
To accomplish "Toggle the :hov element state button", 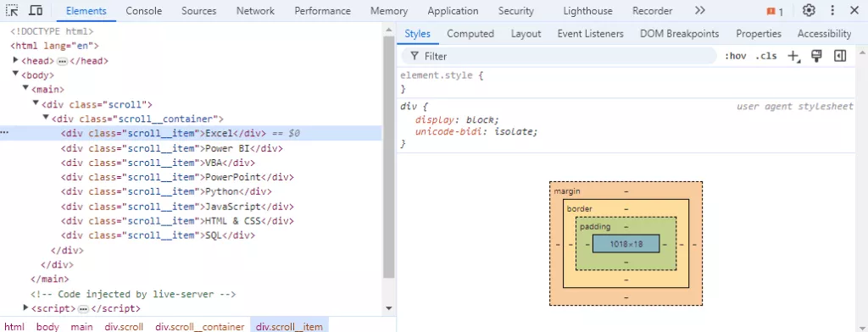I will [x=735, y=56].
